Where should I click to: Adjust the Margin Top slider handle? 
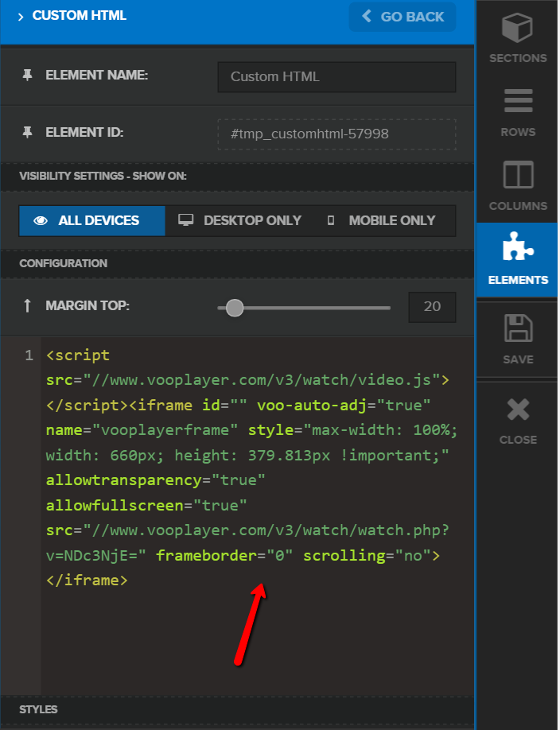[x=235, y=308]
